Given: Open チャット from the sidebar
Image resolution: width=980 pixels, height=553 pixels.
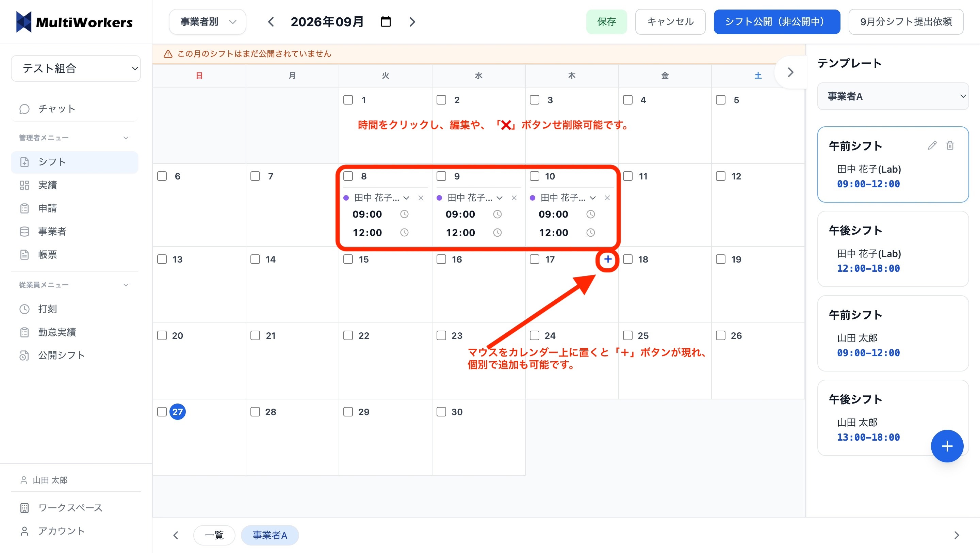Looking at the screenshot, I should click(x=75, y=109).
